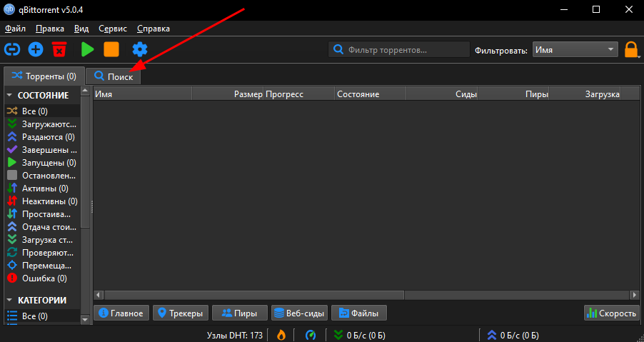
Task: Click the add torrent file plus icon
Action: click(36, 50)
